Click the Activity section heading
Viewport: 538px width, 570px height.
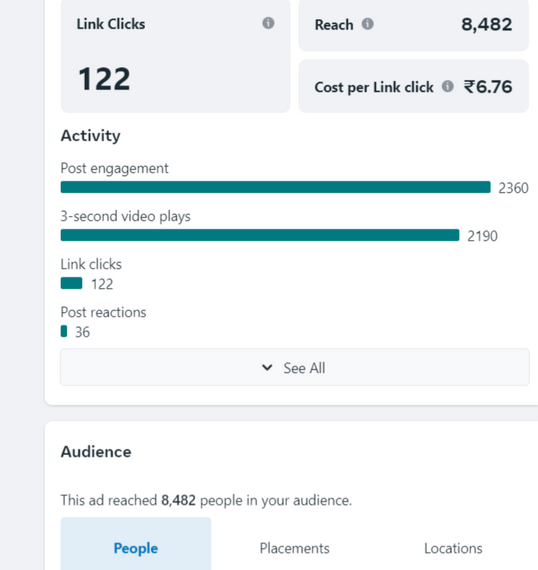pos(91,136)
